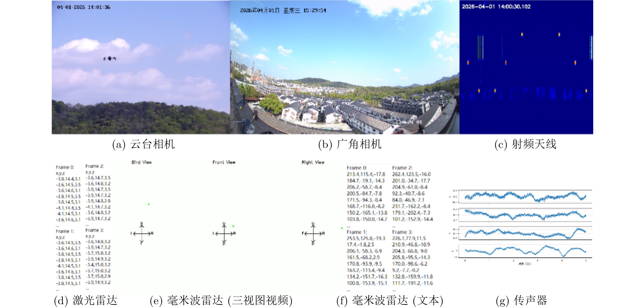Click the caption (c) 射频天线
644x307 pixels.
pyautogui.click(x=525, y=144)
